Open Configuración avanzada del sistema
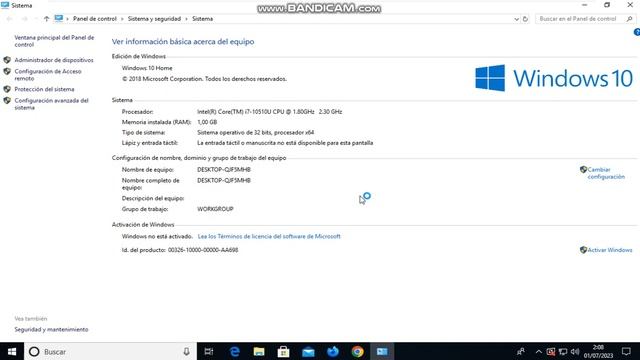The width and height of the screenshot is (640, 360). point(51,104)
